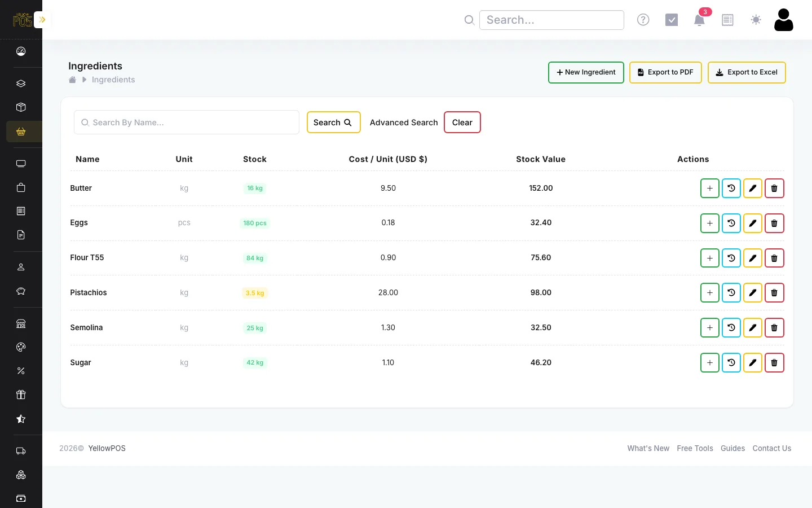Toggle light/dark theme sun icon
The width and height of the screenshot is (812, 508).
[756, 20]
